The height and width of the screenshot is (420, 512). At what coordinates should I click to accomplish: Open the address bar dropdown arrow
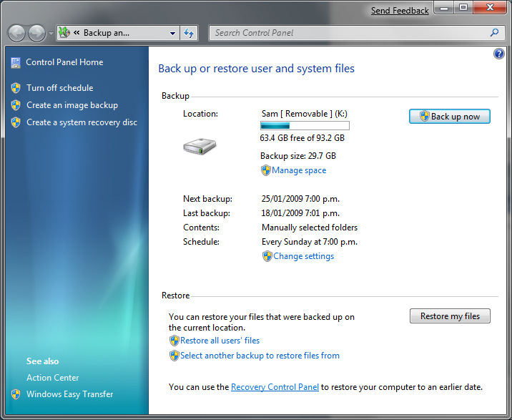tap(173, 33)
